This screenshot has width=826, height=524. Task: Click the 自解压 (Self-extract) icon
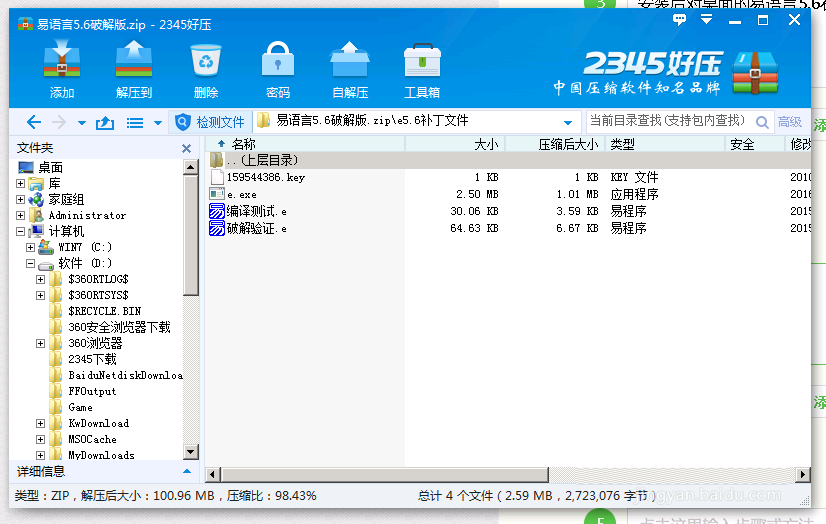point(350,61)
